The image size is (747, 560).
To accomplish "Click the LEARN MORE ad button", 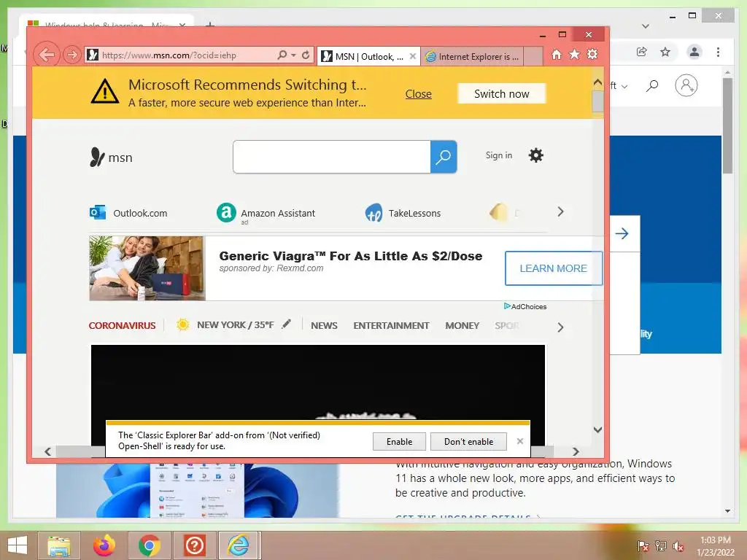I will [x=553, y=268].
